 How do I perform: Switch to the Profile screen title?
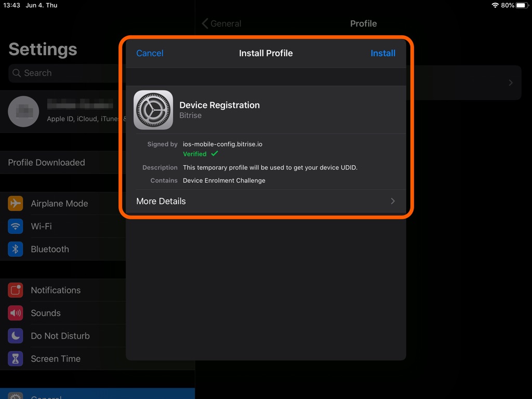[x=363, y=23]
